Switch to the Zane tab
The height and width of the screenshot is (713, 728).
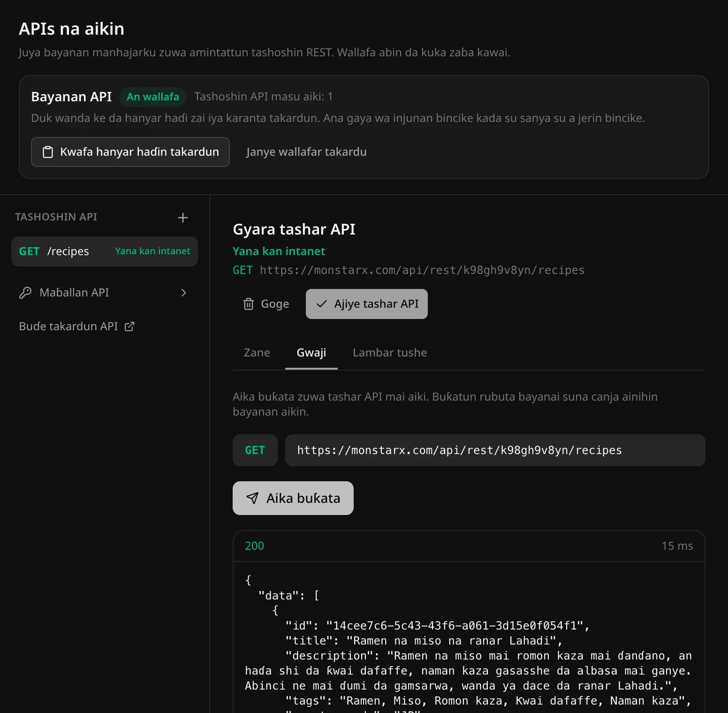pos(257,353)
